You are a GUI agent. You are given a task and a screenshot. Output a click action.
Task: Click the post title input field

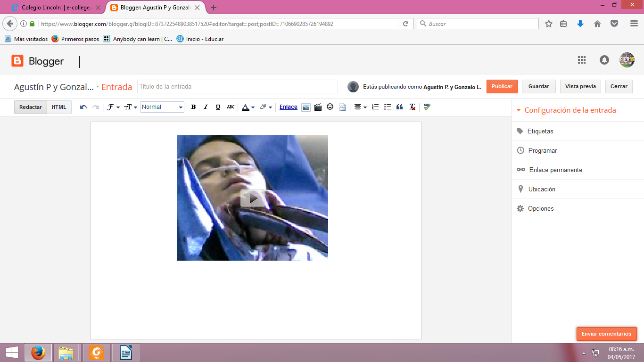pyautogui.click(x=238, y=86)
